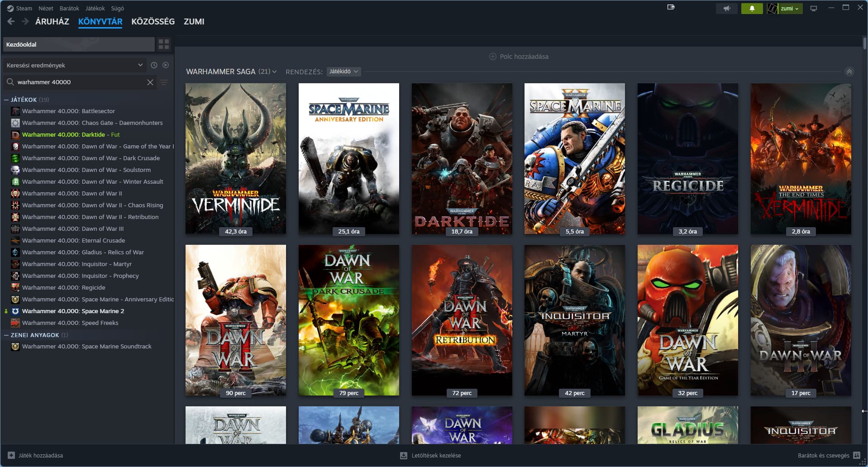
Task: Open downloads manager icon
Action: coord(404,455)
